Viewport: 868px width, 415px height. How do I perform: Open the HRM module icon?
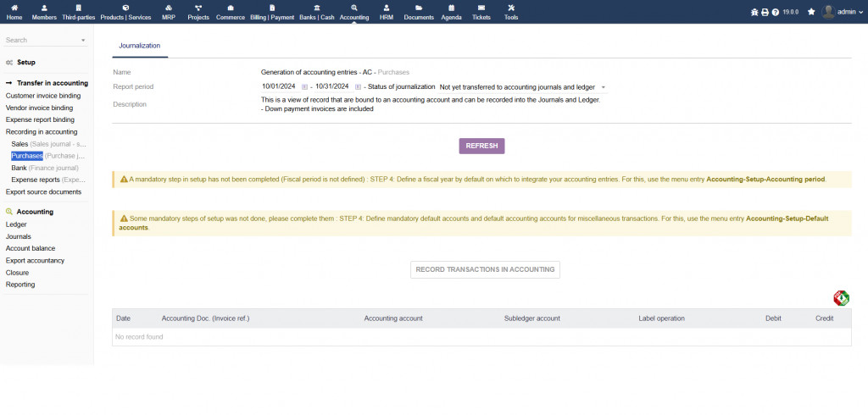click(x=387, y=8)
